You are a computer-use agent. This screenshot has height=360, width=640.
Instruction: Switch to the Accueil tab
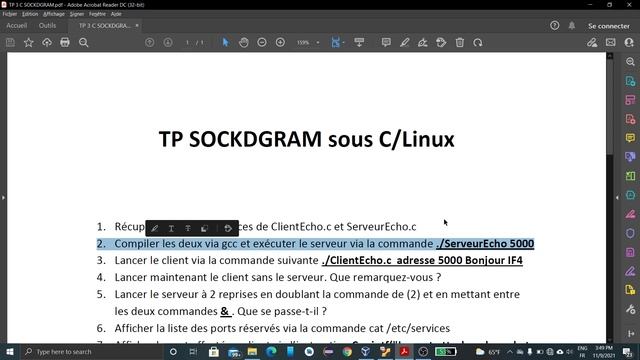(17, 26)
